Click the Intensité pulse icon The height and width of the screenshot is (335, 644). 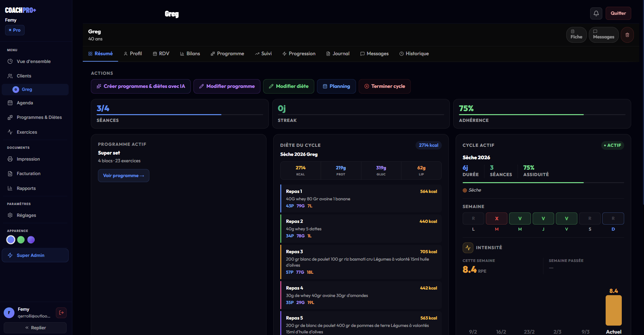click(468, 248)
